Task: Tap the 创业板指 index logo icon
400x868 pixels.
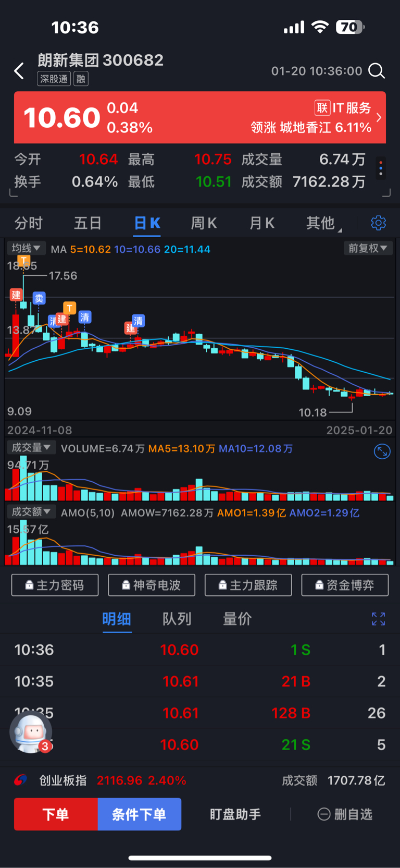Action: [21, 780]
